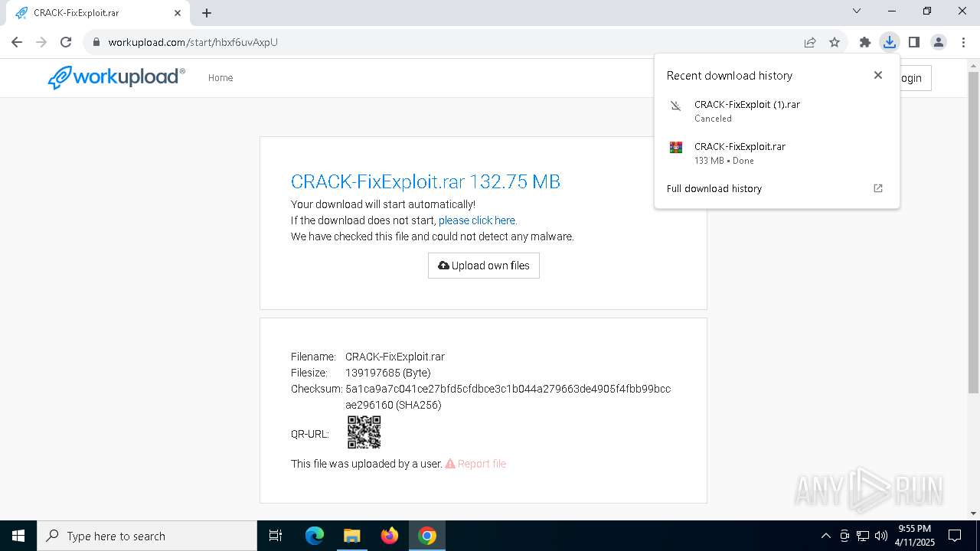
Task: Open Chrome extensions puzzle icon
Action: click(865, 42)
